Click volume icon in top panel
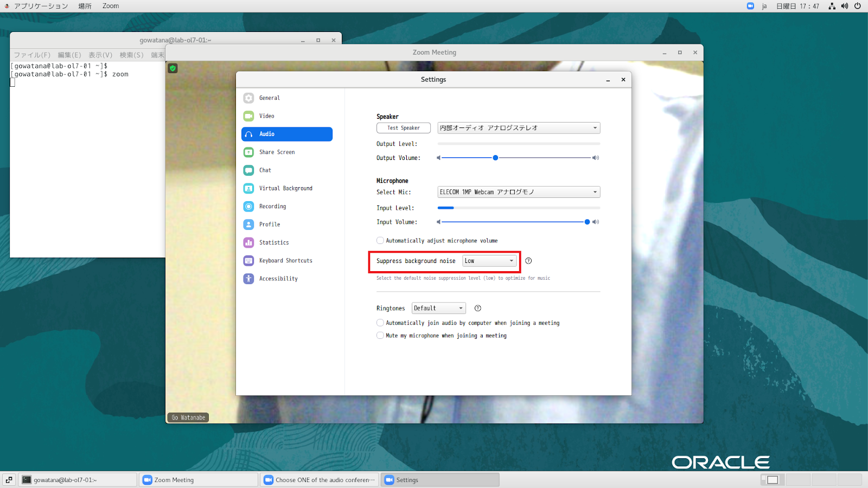Image resolution: width=868 pixels, height=488 pixels. pos(845,6)
